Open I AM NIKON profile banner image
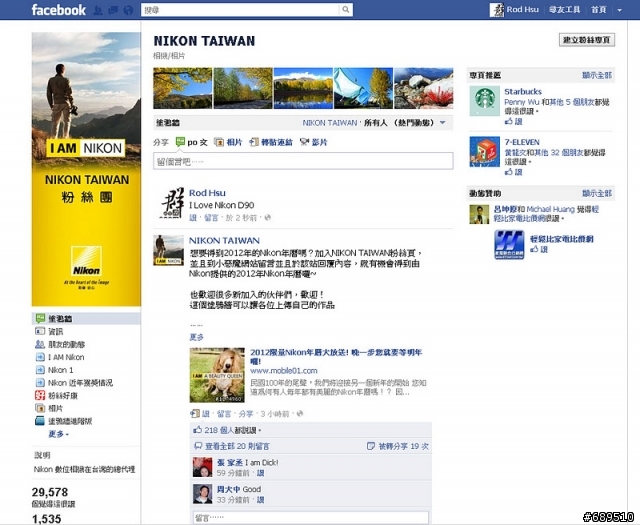The image size is (640, 525). coord(86,169)
